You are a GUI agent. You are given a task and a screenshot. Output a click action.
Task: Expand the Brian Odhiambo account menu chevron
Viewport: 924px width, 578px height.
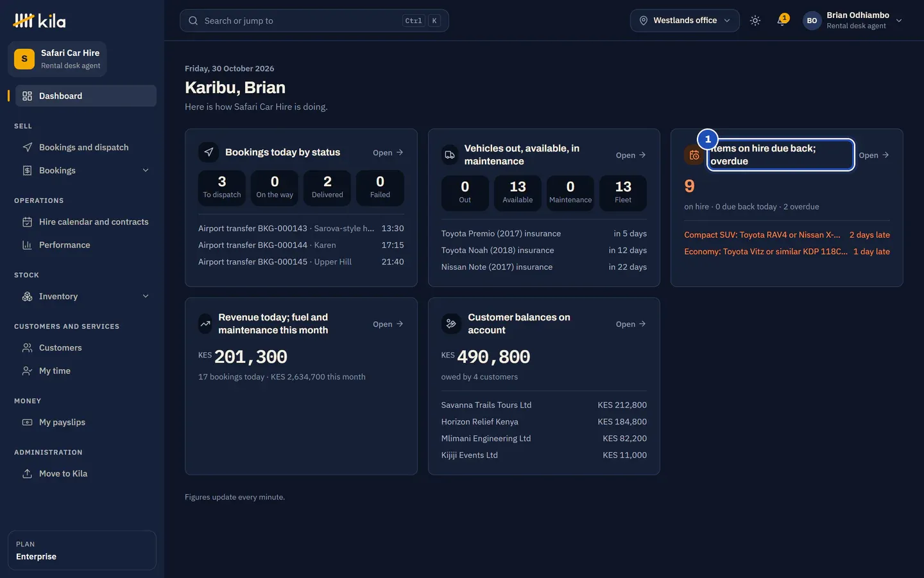899,21
